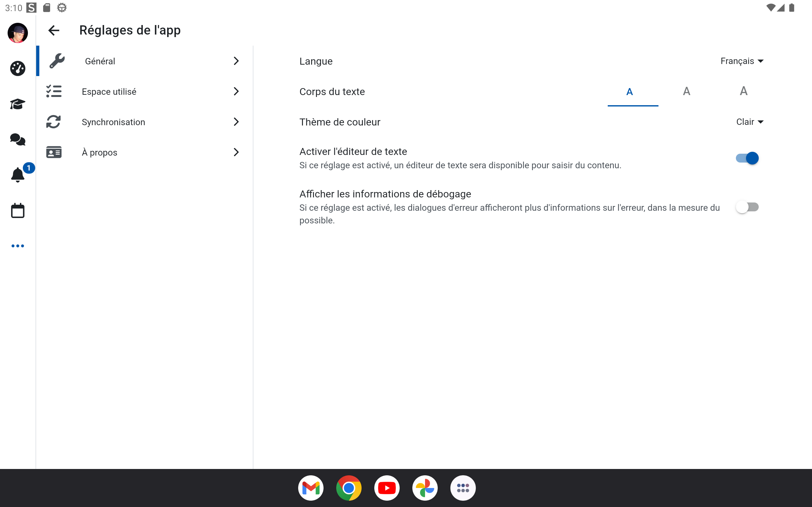Expand the Synchronisation chevron
Image resolution: width=812 pixels, height=507 pixels.
click(x=236, y=122)
